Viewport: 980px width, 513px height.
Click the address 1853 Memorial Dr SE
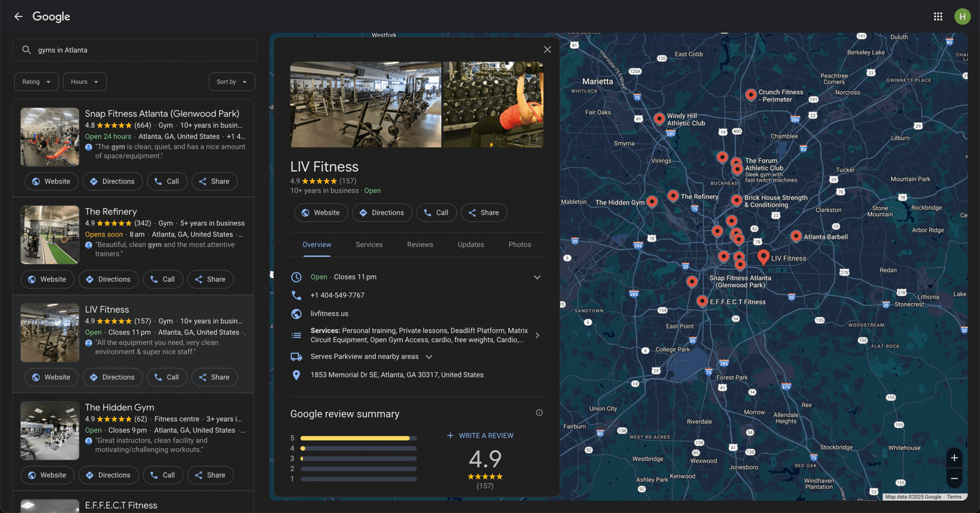click(397, 375)
